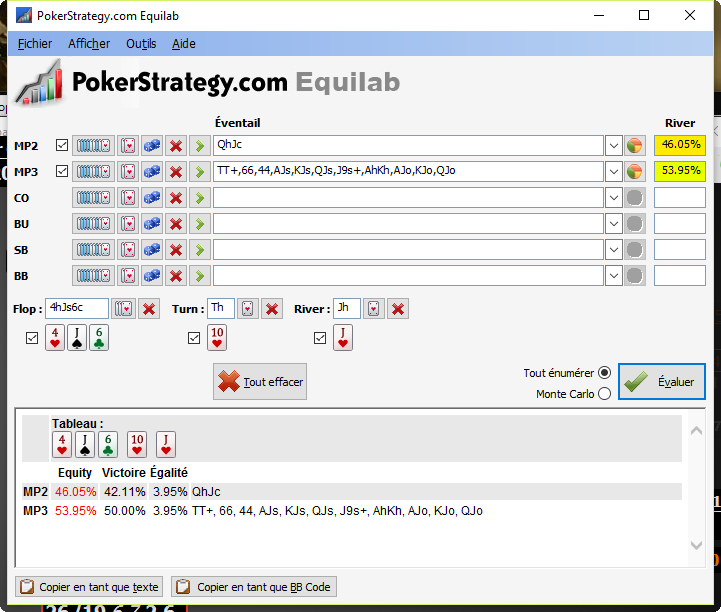Expand the MP2 range dropdown

coord(613,146)
